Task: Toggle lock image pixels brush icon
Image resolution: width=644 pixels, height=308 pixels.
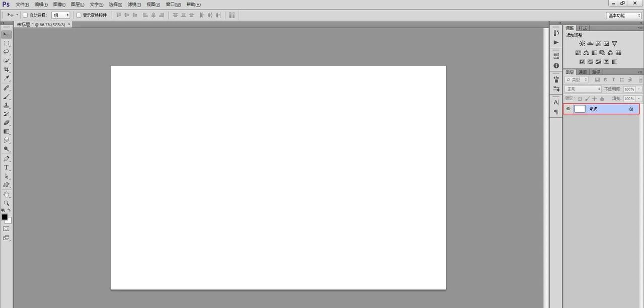Action: tap(587, 99)
